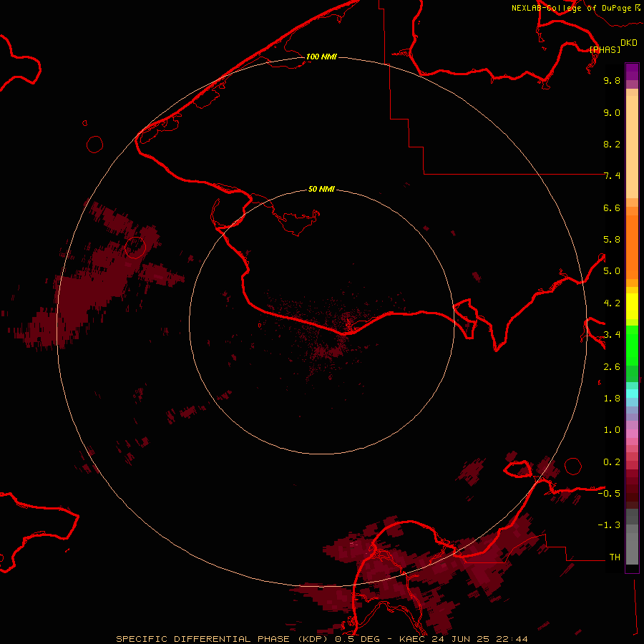Click the 4.2 scale value
644x644 pixels.
612,303
